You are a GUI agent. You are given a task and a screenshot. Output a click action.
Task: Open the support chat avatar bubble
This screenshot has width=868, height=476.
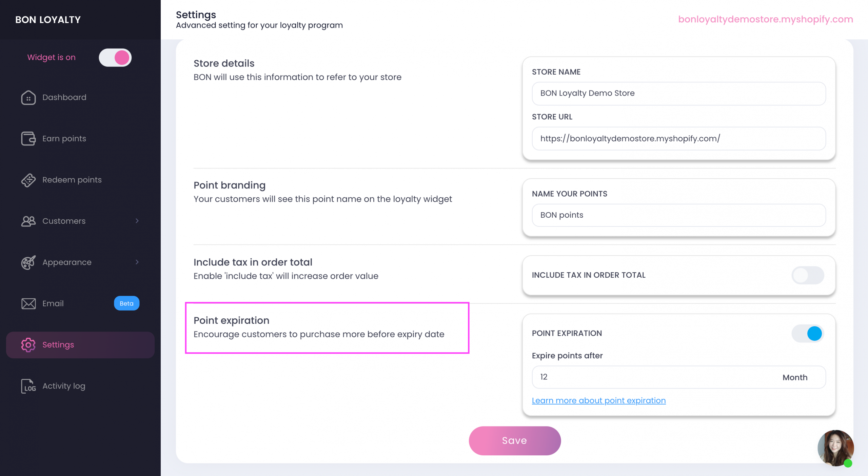point(835,448)
